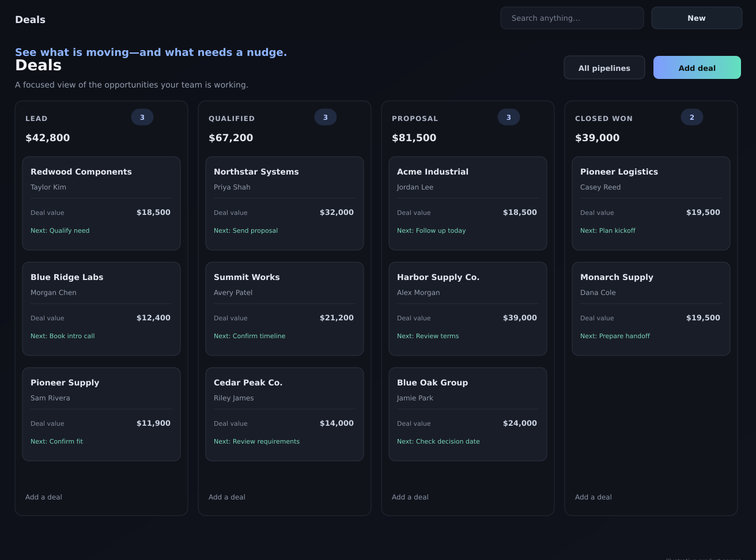This screenshot has width=756, height=560.
Task: Add a deal in the Lead column
Action: click(44, 497)
